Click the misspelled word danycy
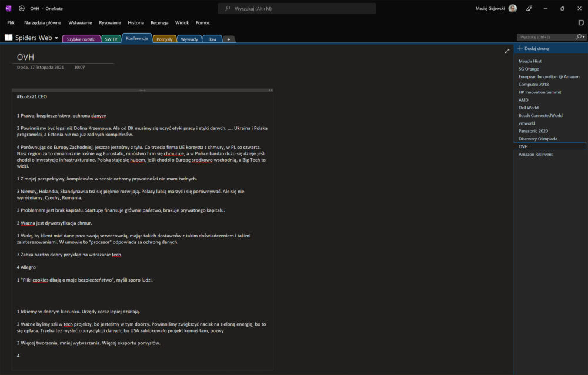588x375 pixels. [99, 116]
